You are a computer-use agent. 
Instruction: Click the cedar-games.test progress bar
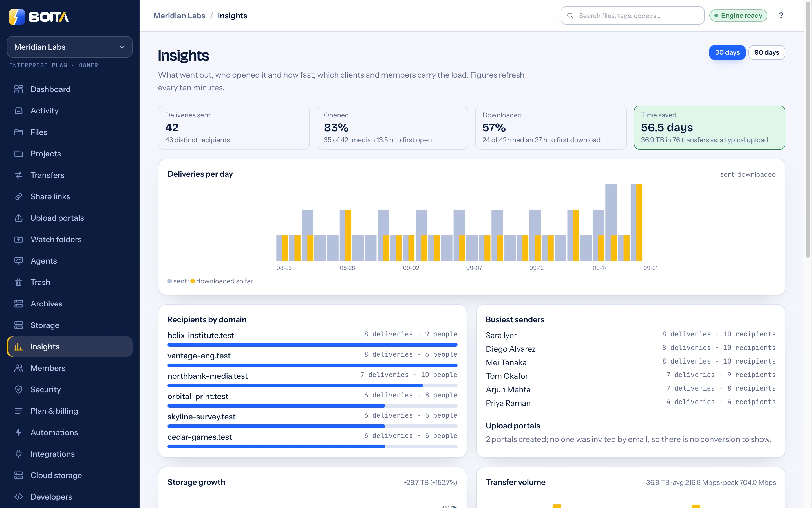[x=312, y=446]
